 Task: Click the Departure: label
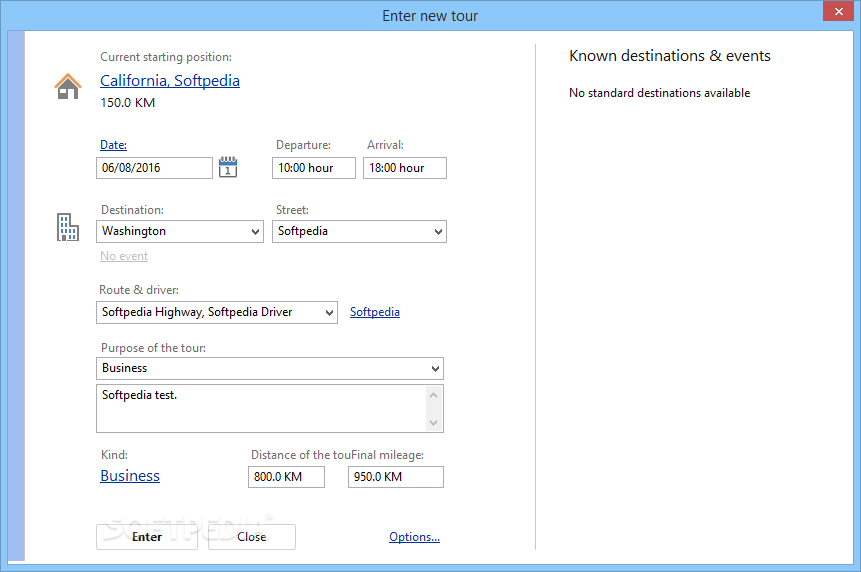(303, 145)
